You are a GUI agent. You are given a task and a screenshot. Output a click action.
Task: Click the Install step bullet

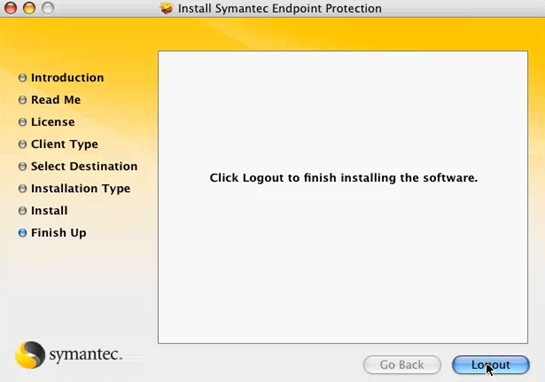(23, 211)
